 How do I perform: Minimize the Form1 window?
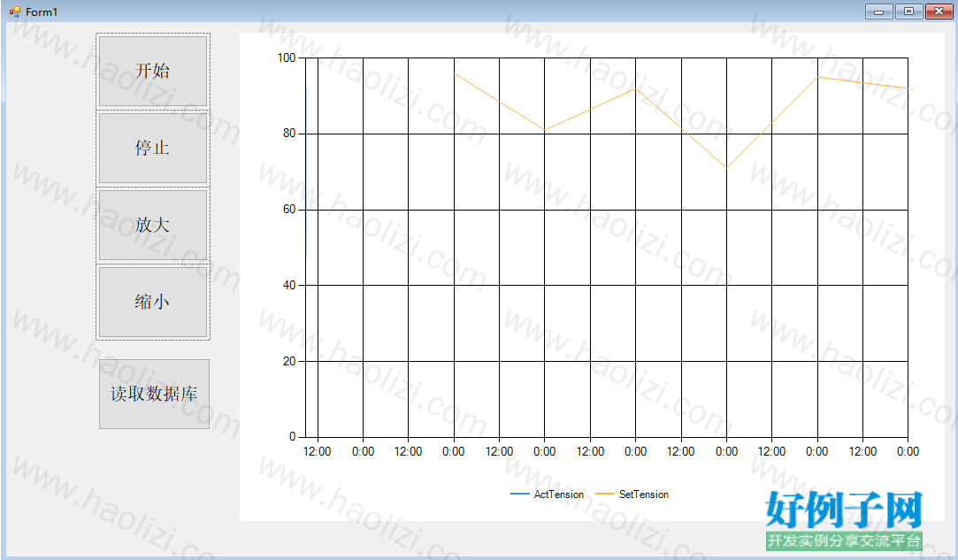879,12
